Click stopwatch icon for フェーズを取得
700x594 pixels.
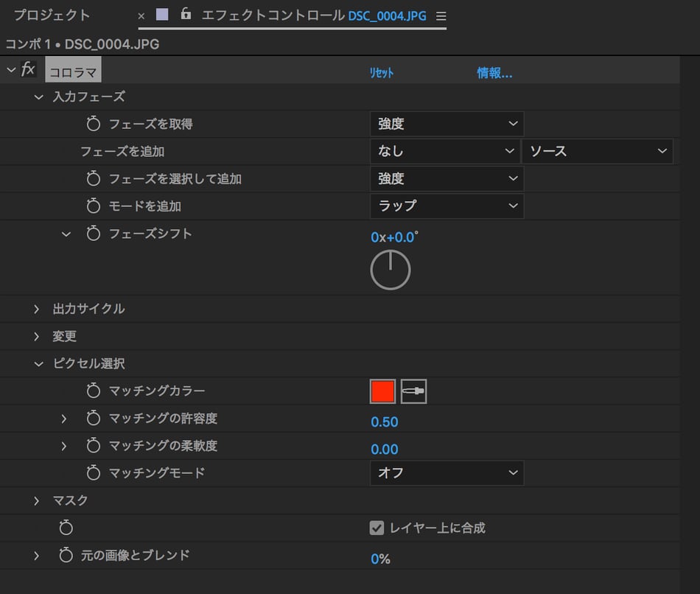coord(93,124)
